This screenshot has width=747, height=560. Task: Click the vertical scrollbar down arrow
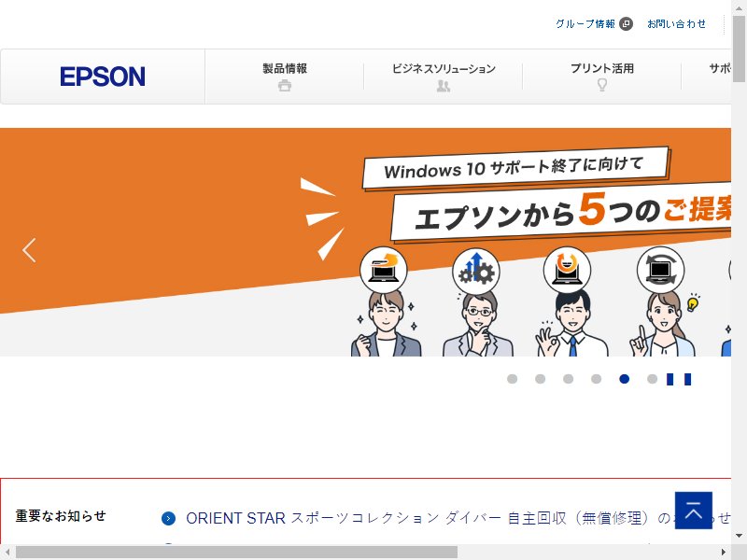click(x=739, y=536)
